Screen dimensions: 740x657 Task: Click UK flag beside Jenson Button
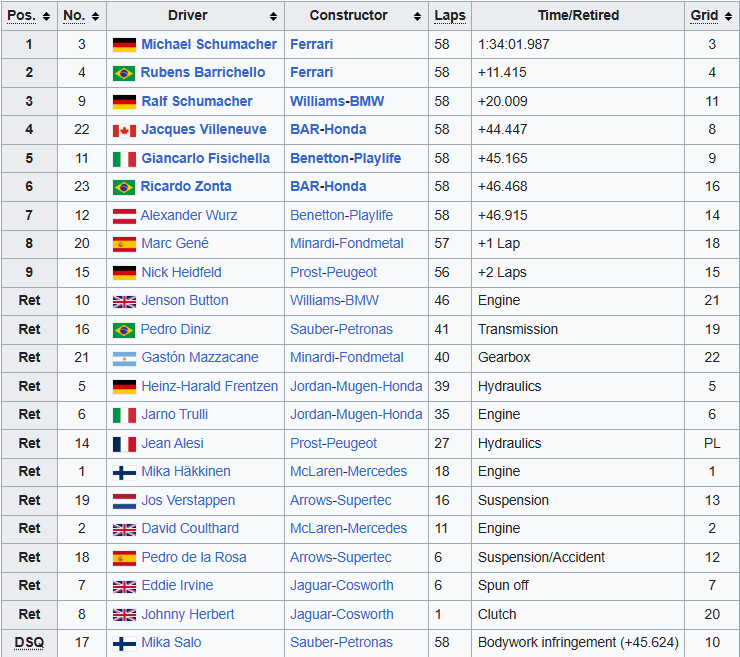(125, 301)
